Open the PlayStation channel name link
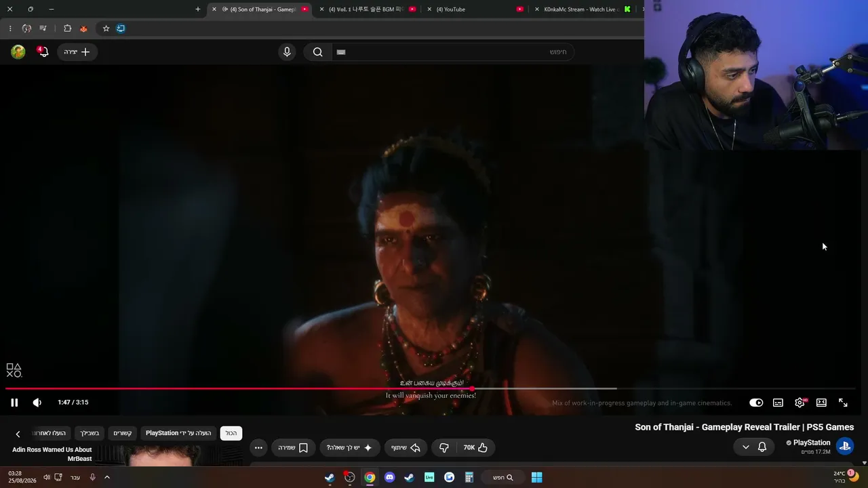868x488 pixels. [x=812, y=443]
